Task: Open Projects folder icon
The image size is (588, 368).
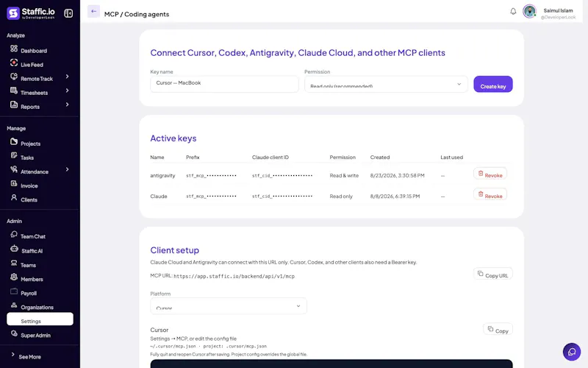Action: tap(14, 141)
